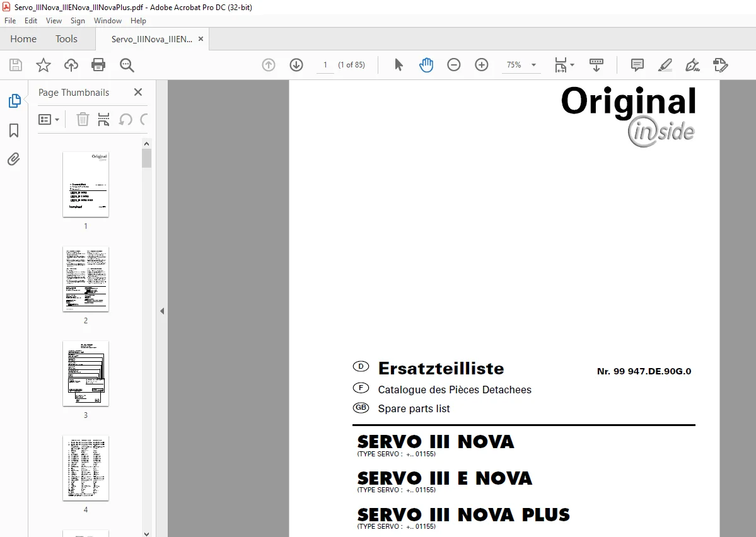This screenshot has height=537, width=756.
Task: Toggle the Page Thumbnails panel icon
Action: (15, 101)
